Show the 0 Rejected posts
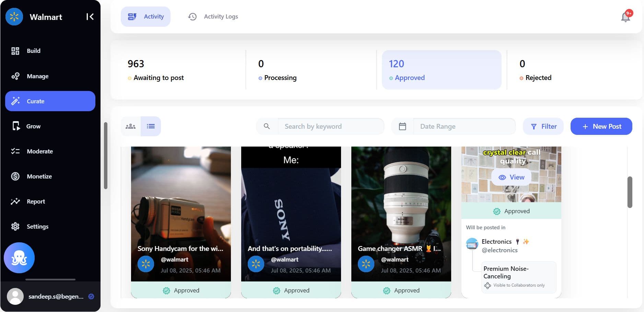This screenshot has width=644, height=312. point(572,70)
